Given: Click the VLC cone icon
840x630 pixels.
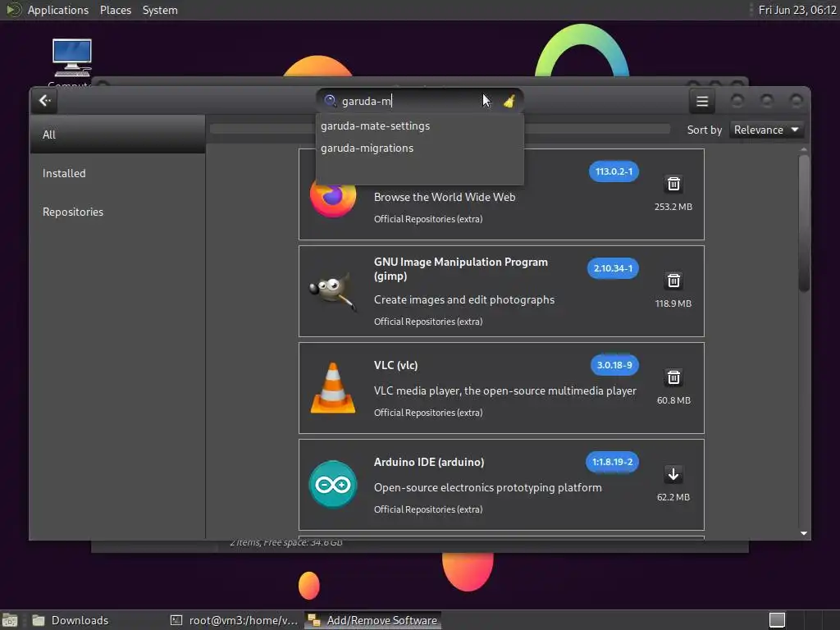Looking at the screenshot, I should pyautogui.click(x=333, y=388).
